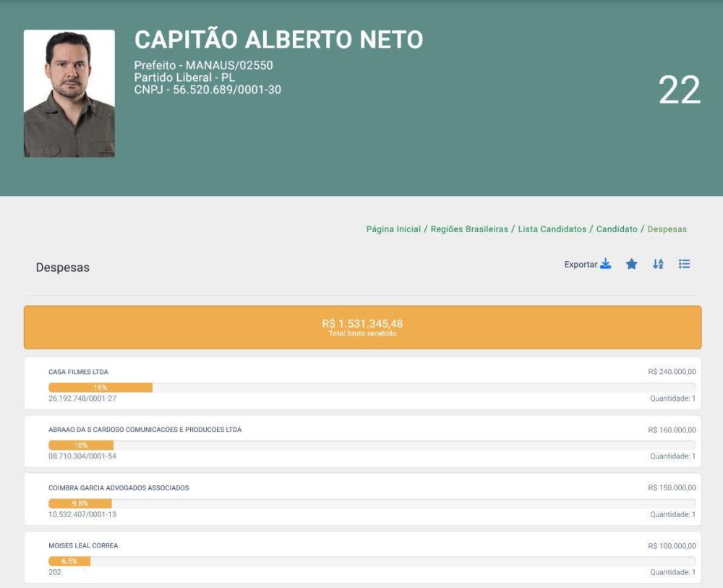
Task: Open Regiões Brasileiras breadcrumb link
Action: (469, 229)
